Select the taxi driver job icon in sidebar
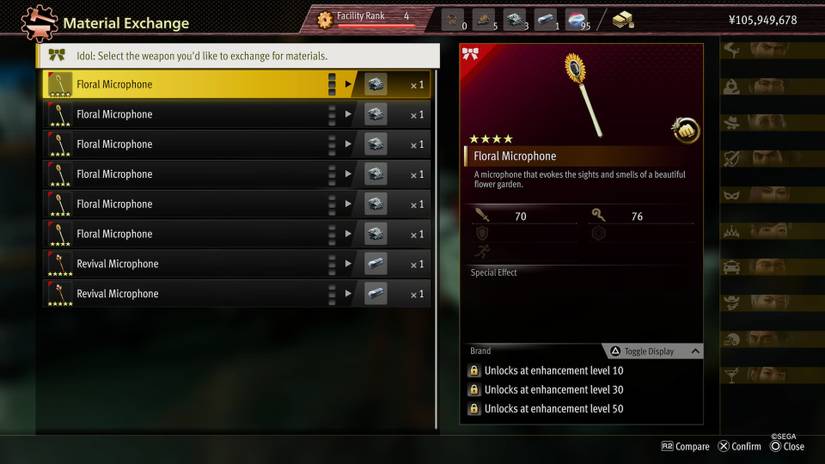This screenshot has width=825, height=464. 731,267
